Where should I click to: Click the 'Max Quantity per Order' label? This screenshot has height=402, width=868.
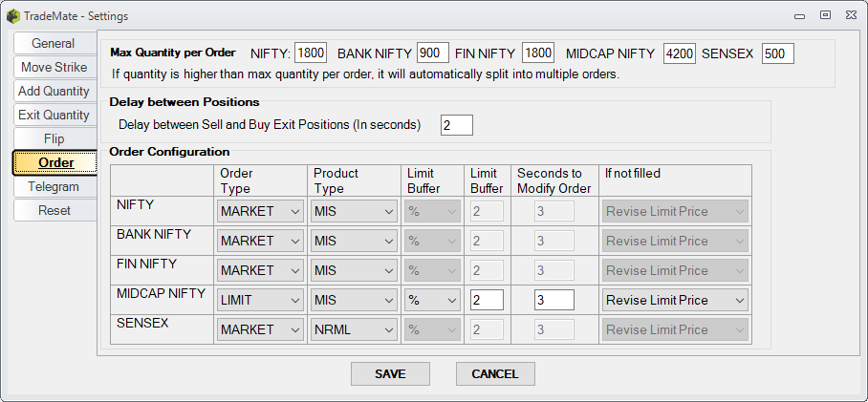pos(173,53)
